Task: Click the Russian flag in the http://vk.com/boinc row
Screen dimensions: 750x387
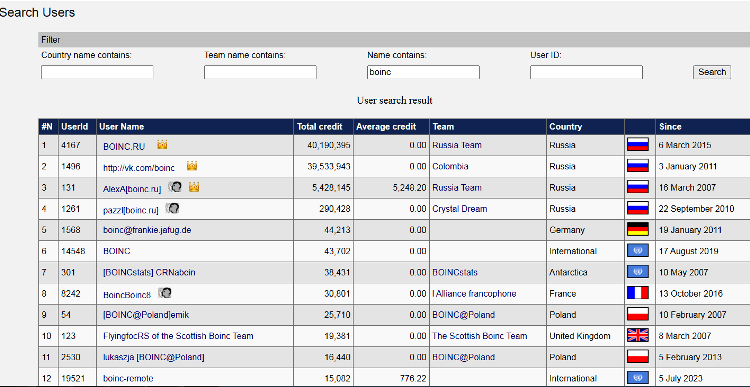Action: click(638, 166)
